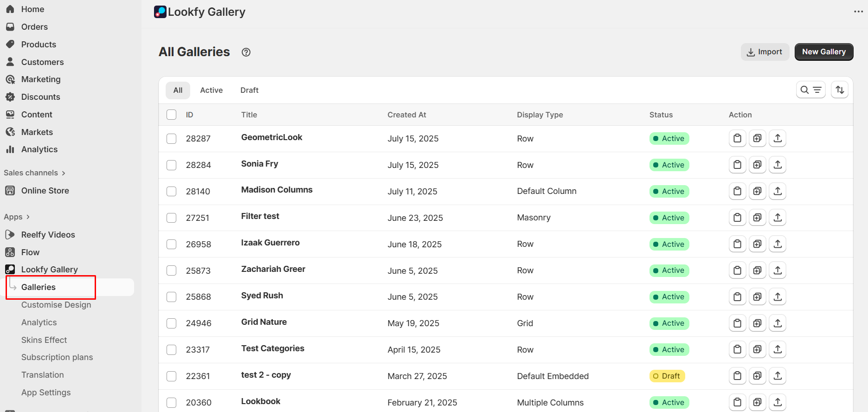
Task: Open the search and filter control
Action: click(810, 90)
